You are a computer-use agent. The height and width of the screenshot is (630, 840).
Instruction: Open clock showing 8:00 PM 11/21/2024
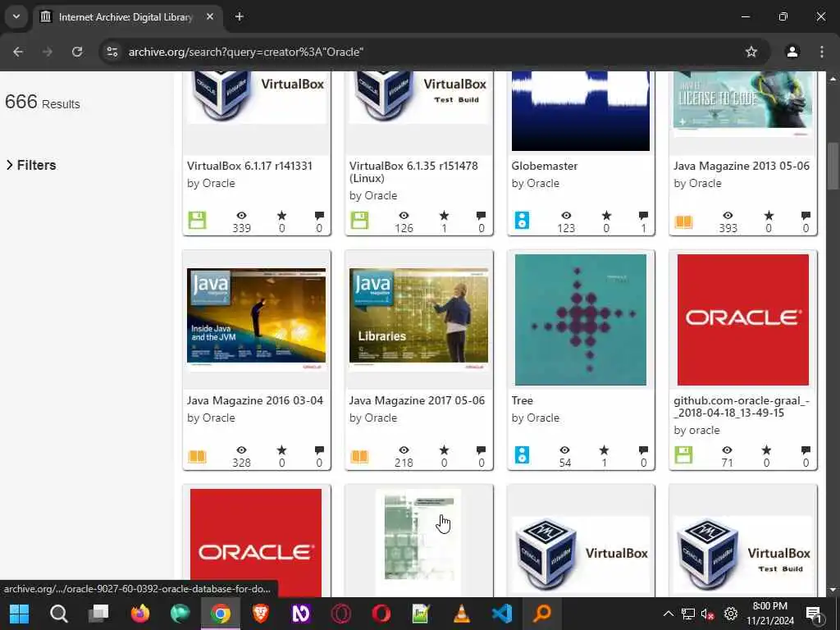click(x=770, y=614)
